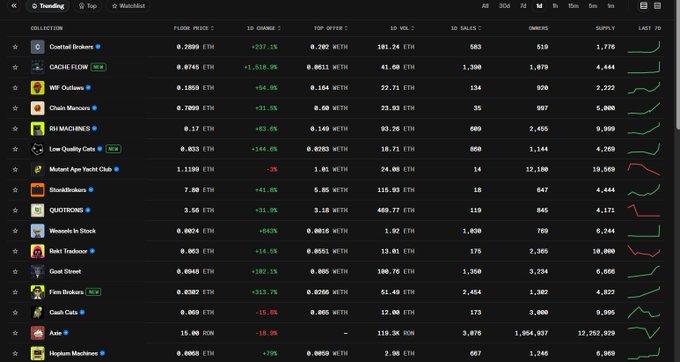
Task: Open WIF Outlaws collection avatar
Action: [38, 88]
